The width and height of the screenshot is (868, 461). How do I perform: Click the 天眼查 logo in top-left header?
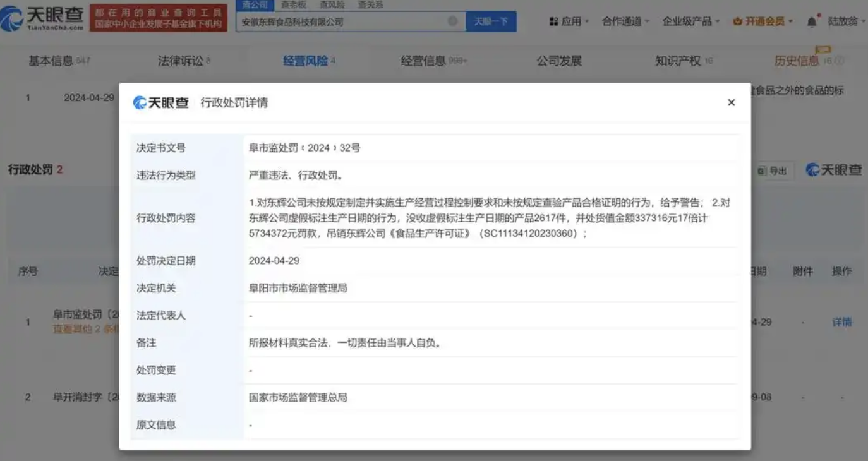click(x=43, y=19)
